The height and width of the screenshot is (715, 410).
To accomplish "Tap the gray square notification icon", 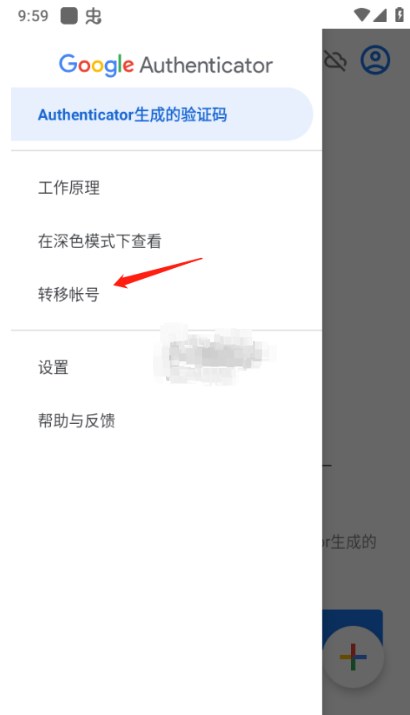I will coord(69,16).
